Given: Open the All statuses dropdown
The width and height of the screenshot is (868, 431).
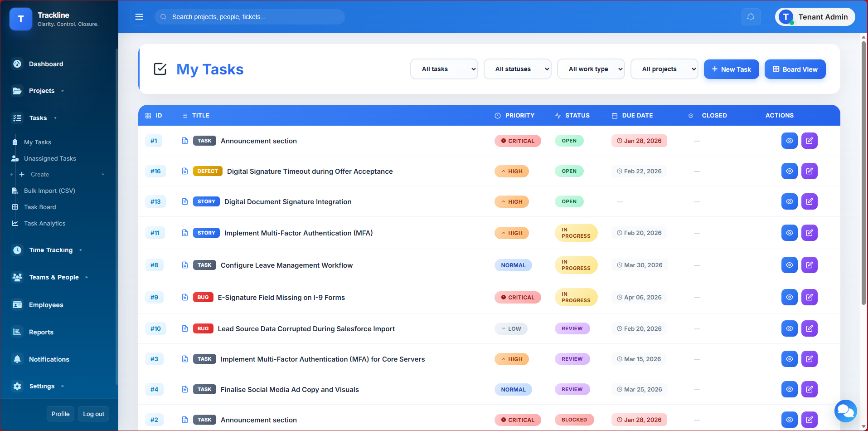Looking at the screenshot, I should pyautogui.click(x=517, y=69).
